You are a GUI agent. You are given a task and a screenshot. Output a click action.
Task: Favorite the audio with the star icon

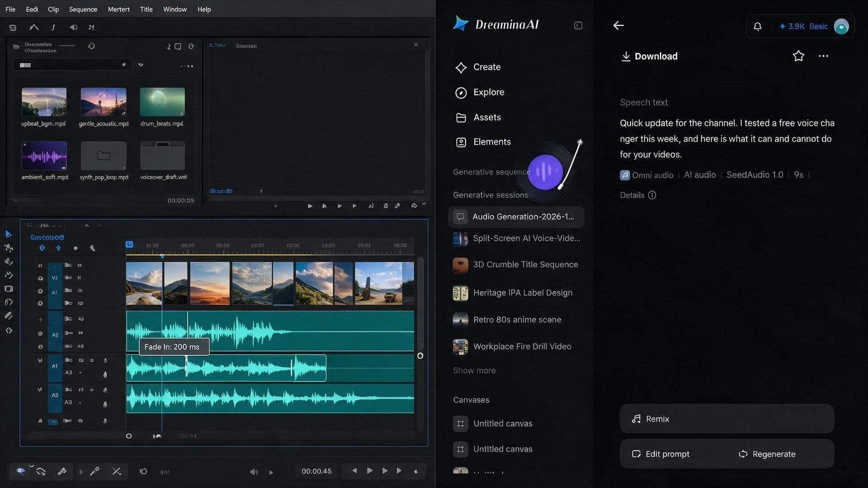tap(798, 56)
